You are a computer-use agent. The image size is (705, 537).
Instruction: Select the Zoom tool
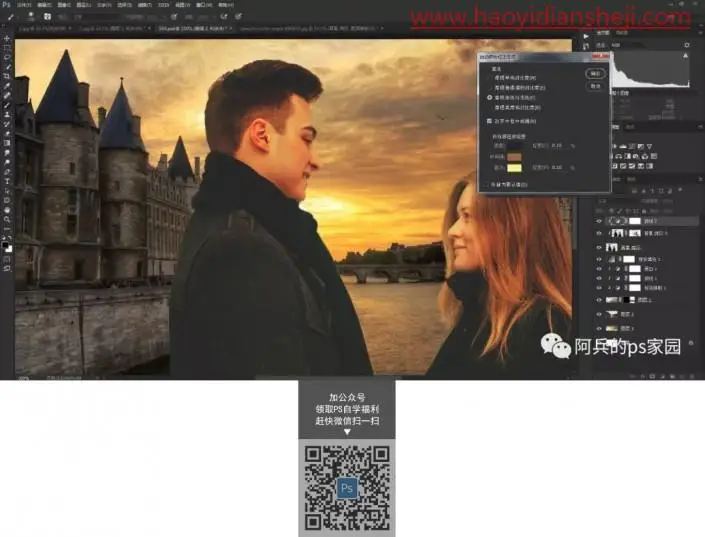7,219
